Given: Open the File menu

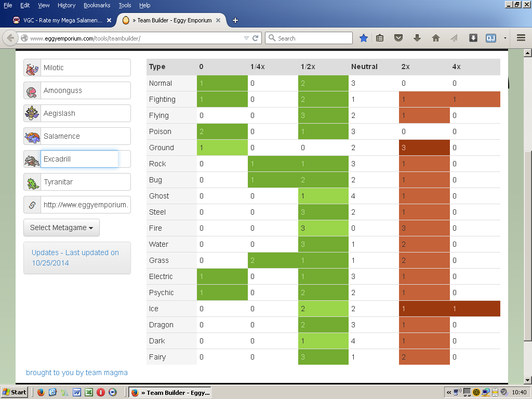Looking at the screenshot, I should click(x=7, y=5).
